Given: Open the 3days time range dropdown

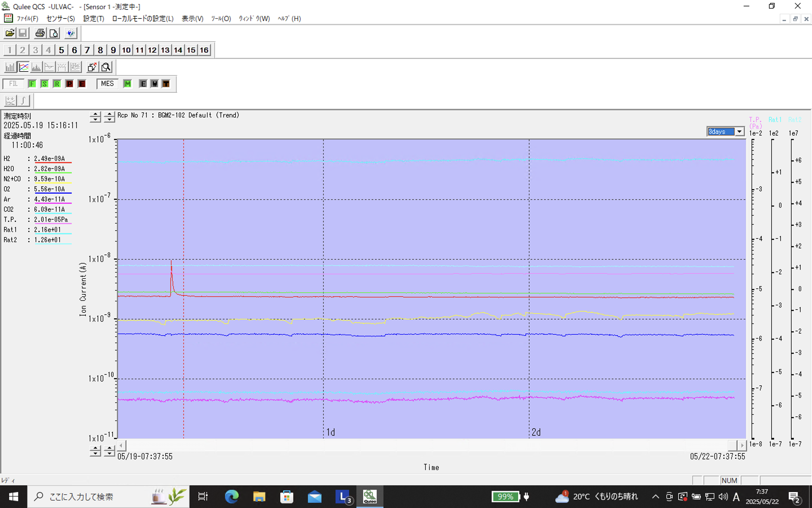Looking at the screenshot, I should [x=739, y=131].
